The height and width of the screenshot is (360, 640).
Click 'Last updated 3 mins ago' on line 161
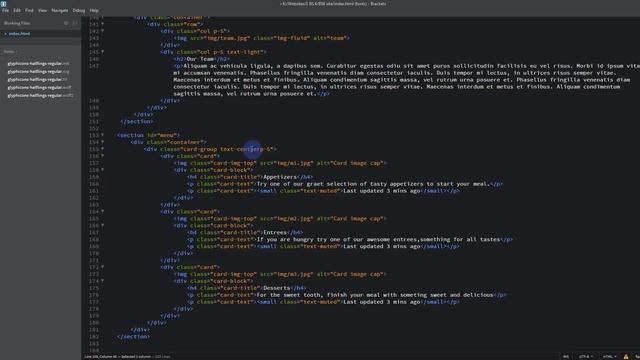click(382, 191)
